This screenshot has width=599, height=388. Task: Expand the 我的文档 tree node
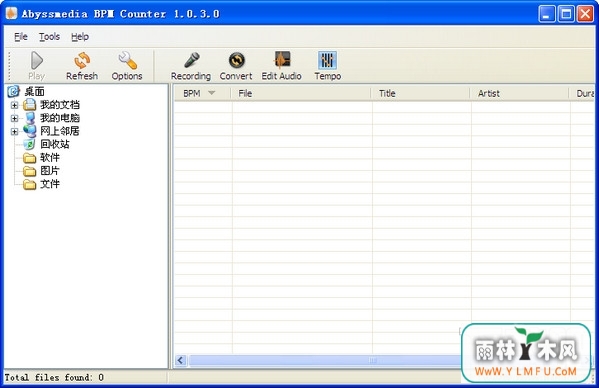(15, 105)
